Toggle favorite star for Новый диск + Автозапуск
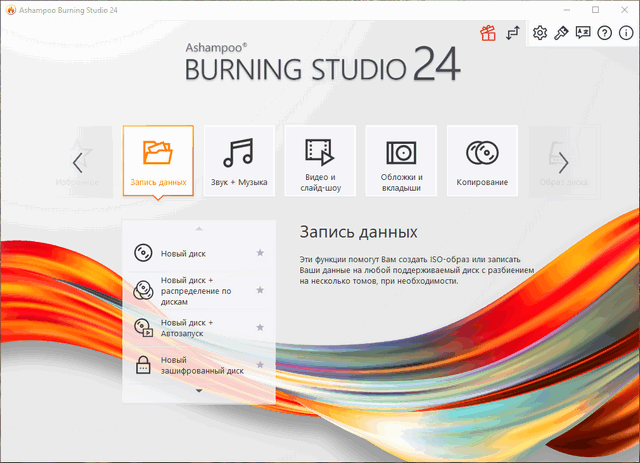The image size is (640, 463). (x=260, y=327)
